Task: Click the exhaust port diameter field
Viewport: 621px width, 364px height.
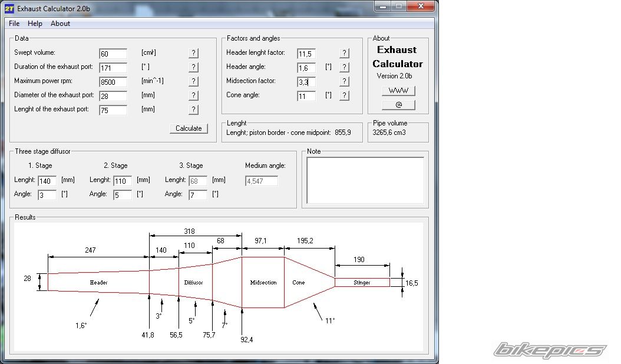Action: coord(113,96)
